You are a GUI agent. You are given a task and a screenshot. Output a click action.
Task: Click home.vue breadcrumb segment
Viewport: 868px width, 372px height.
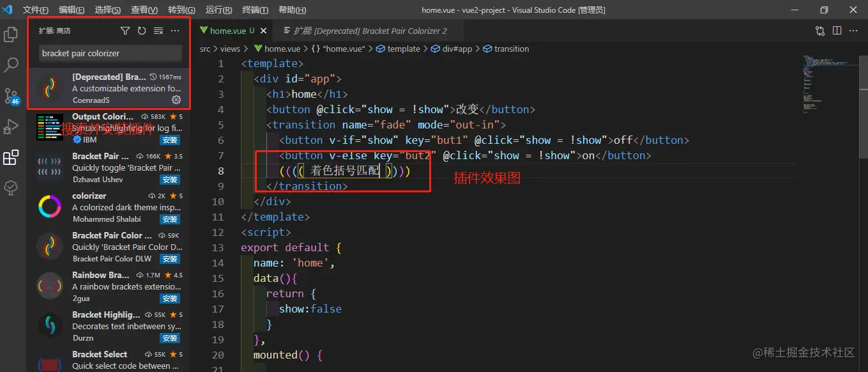click(277, 49)
